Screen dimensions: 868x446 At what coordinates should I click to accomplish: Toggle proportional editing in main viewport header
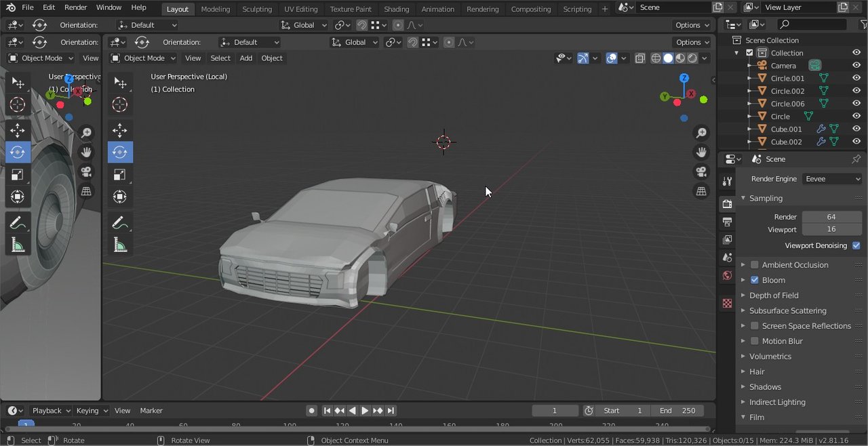pos(449,42)
